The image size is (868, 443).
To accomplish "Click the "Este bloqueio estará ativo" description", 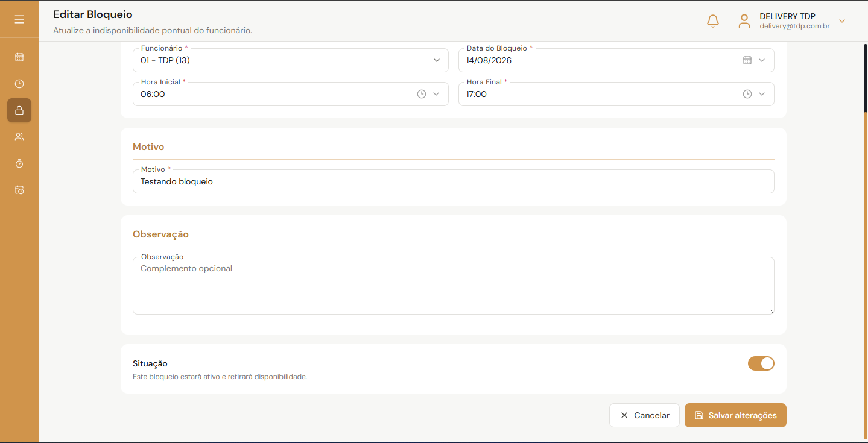I will 220,377.
